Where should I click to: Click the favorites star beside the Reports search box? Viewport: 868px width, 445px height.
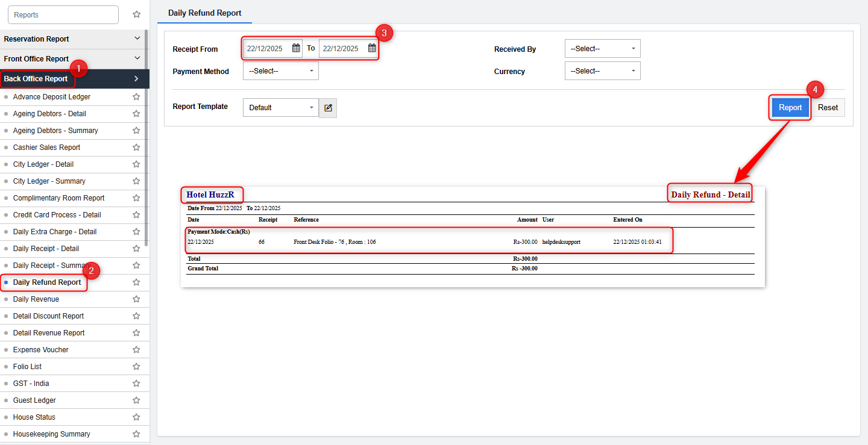coord(136,14)
